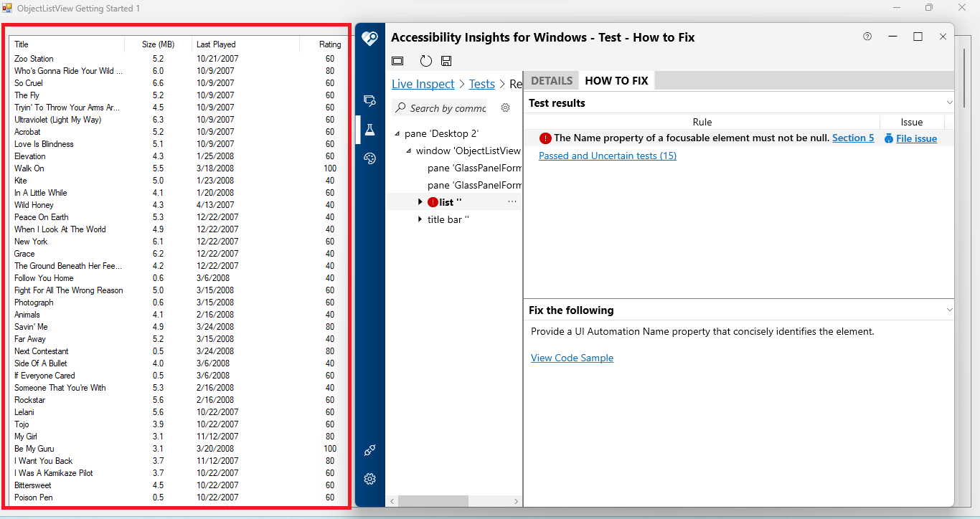Select the 'Be My Guru' row

pyautogui.click(x=177, y=449)
